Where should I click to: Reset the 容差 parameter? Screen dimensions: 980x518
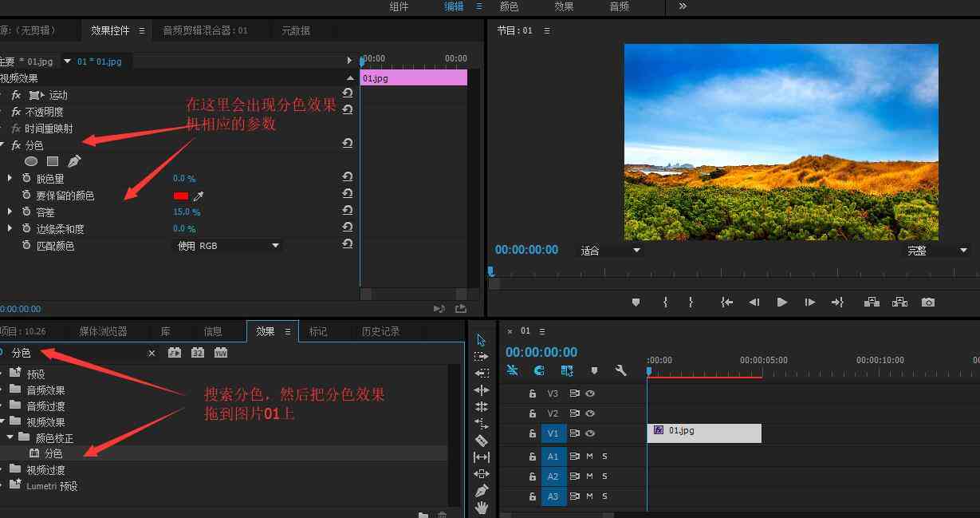coord(348,212)
